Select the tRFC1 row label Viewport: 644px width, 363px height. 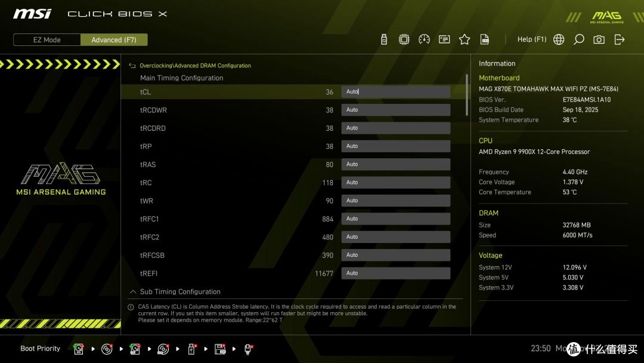tap(149, 219)
